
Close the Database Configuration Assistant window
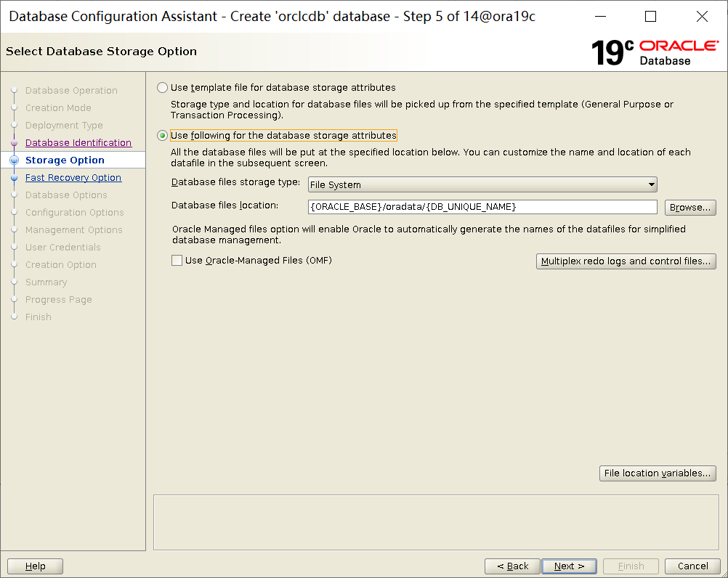[x=702, y=16]
